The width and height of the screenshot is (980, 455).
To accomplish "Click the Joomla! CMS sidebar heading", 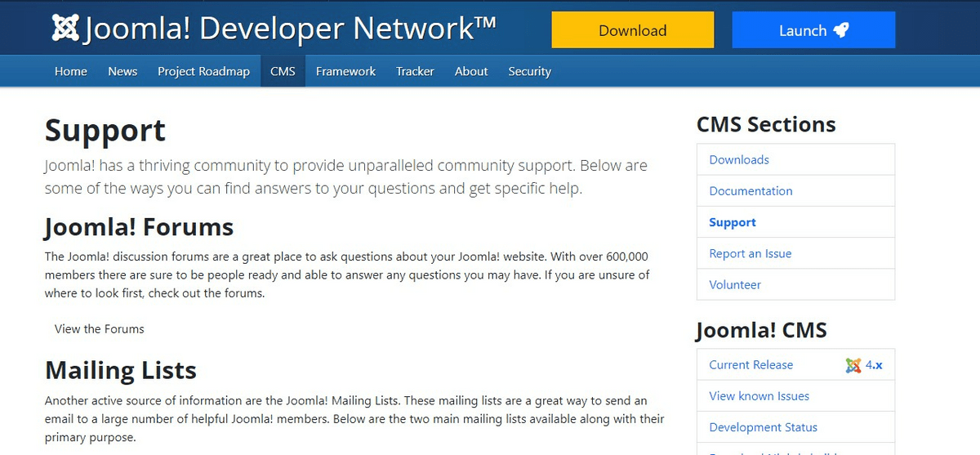I will [761, 330].
